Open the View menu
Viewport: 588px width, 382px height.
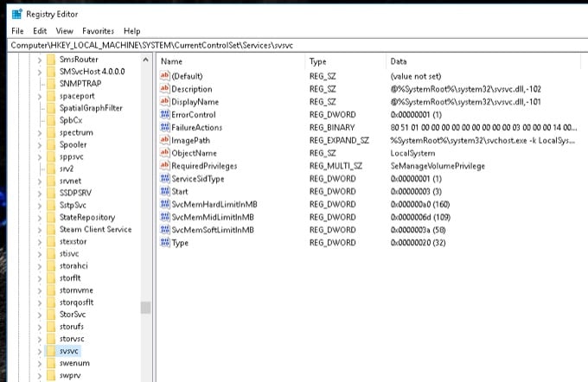click(x=65, y=31)
